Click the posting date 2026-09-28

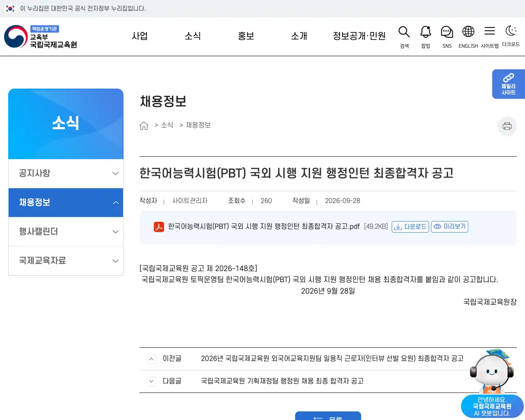342,201
